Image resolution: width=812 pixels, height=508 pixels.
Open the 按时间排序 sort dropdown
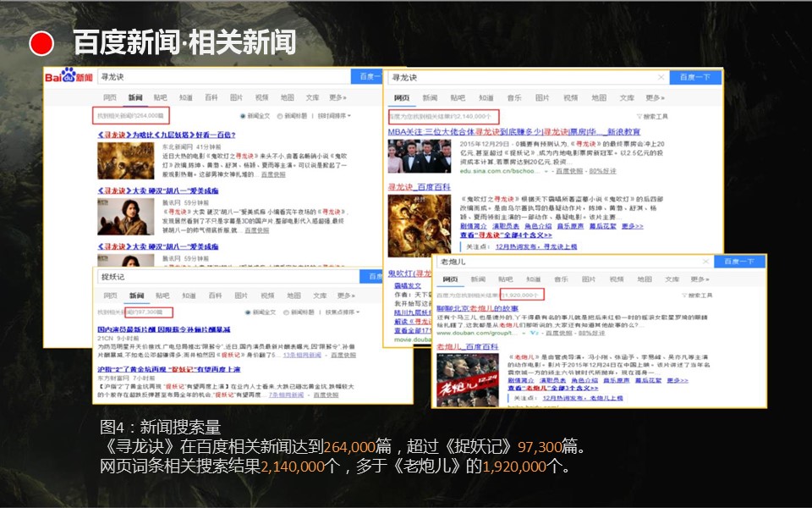click(x=335, y=116)
